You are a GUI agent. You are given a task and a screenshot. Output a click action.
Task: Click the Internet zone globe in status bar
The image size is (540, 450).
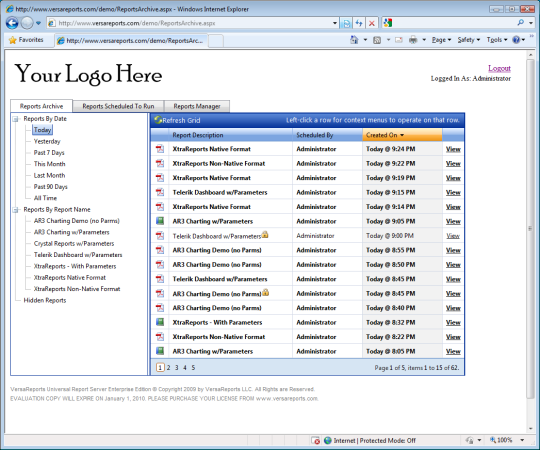tap(328, 440)
